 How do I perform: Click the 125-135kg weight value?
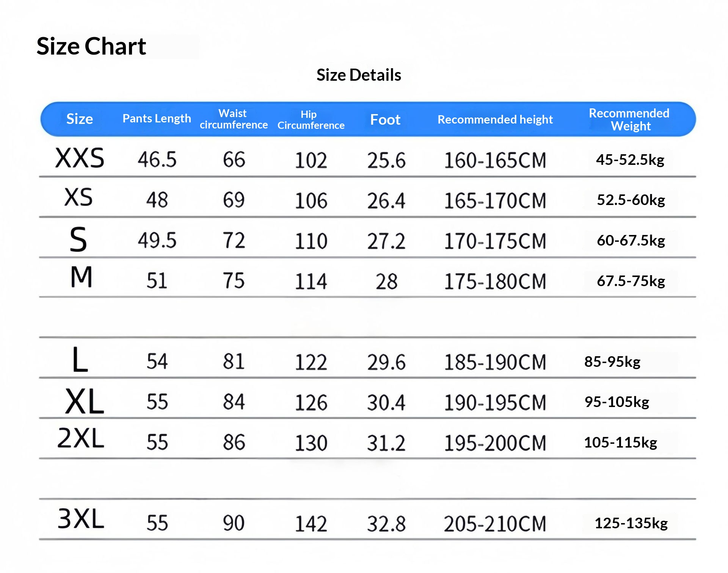tap(631, 523)
